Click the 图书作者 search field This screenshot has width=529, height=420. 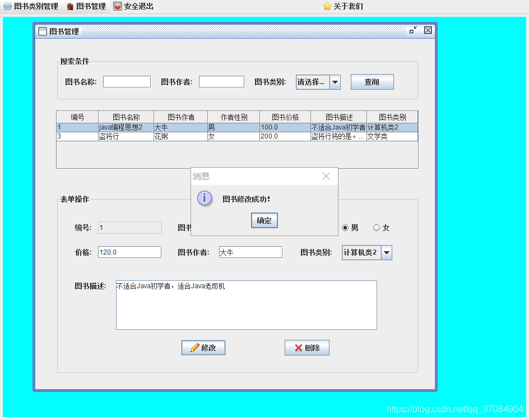pyautogui.click(x=222, y=82)
